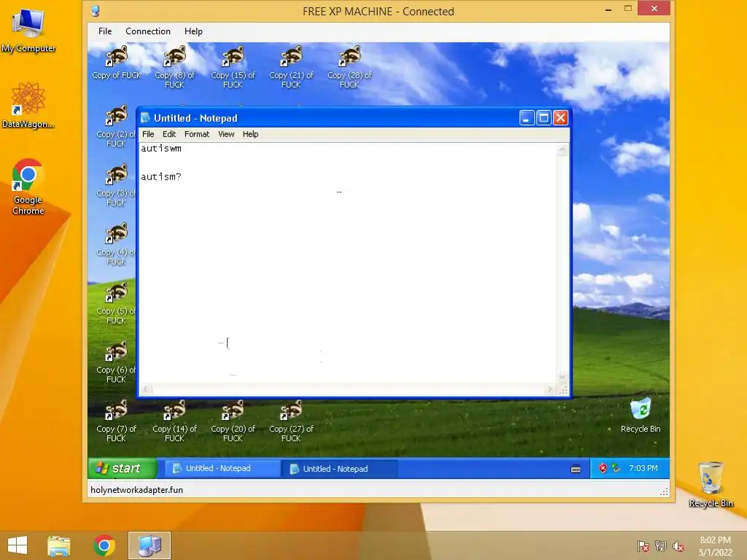Click Notepad horizontal scrollbar right arrow

(550, 389)
